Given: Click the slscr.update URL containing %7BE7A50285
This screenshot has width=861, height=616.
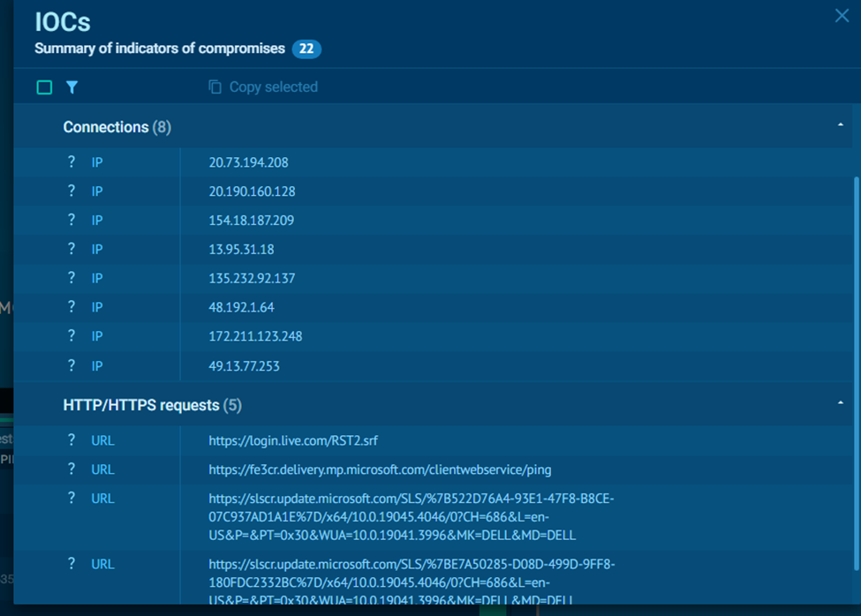Looking at the screenshot, I should click(412, 582).
